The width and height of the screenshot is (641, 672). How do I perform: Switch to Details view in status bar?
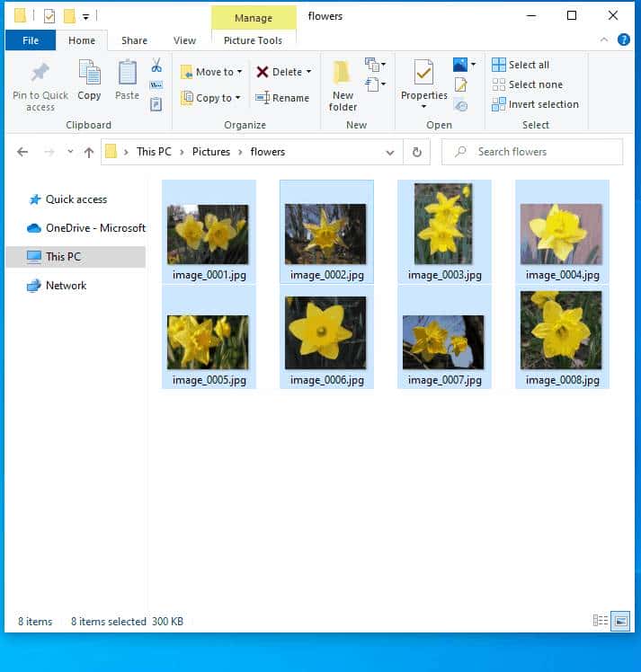tap(601, 621)
